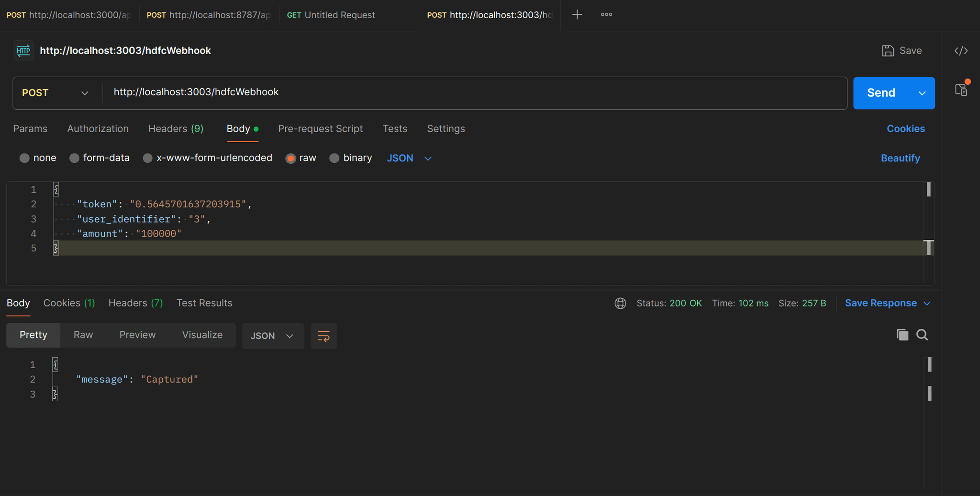The height and width of the screenshot is (496, 980).
Task: Switch response view to Preview
Action: coord(137,335)
